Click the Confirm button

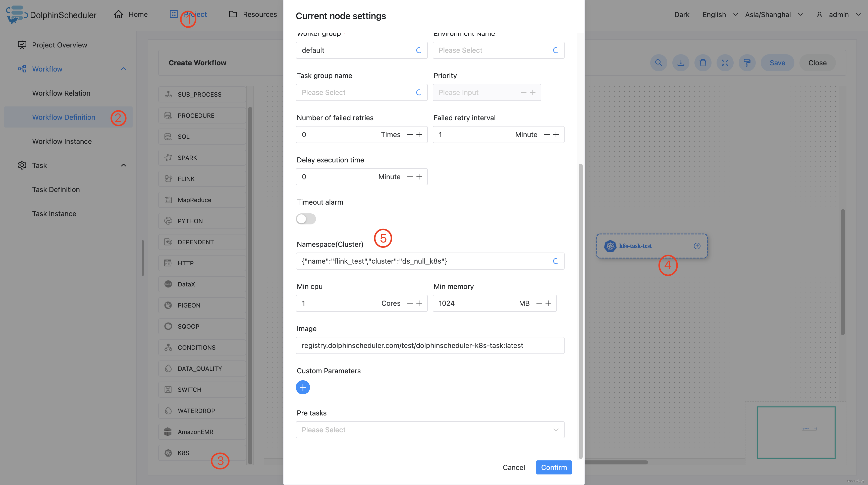[x=554, y=467]
